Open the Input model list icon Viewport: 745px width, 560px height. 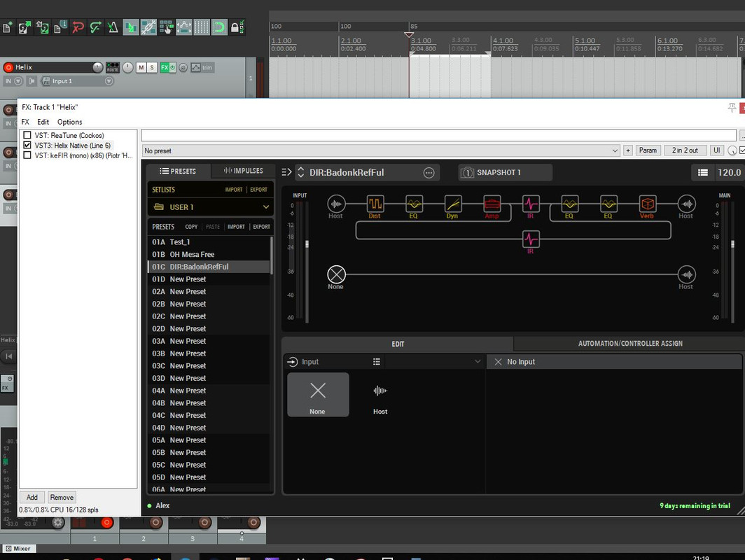pos(376,361)
